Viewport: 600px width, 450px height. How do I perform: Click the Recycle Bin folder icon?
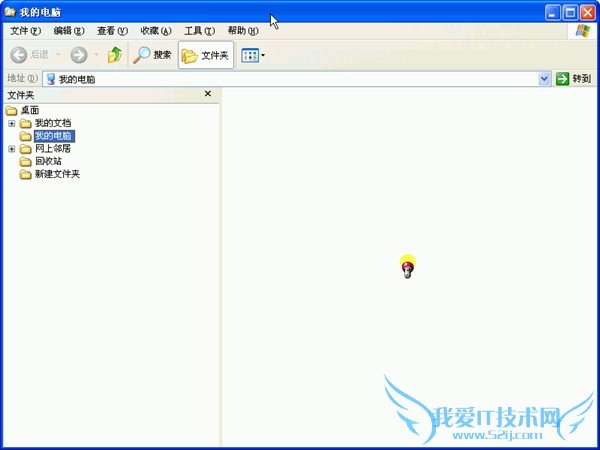[25, 162]
